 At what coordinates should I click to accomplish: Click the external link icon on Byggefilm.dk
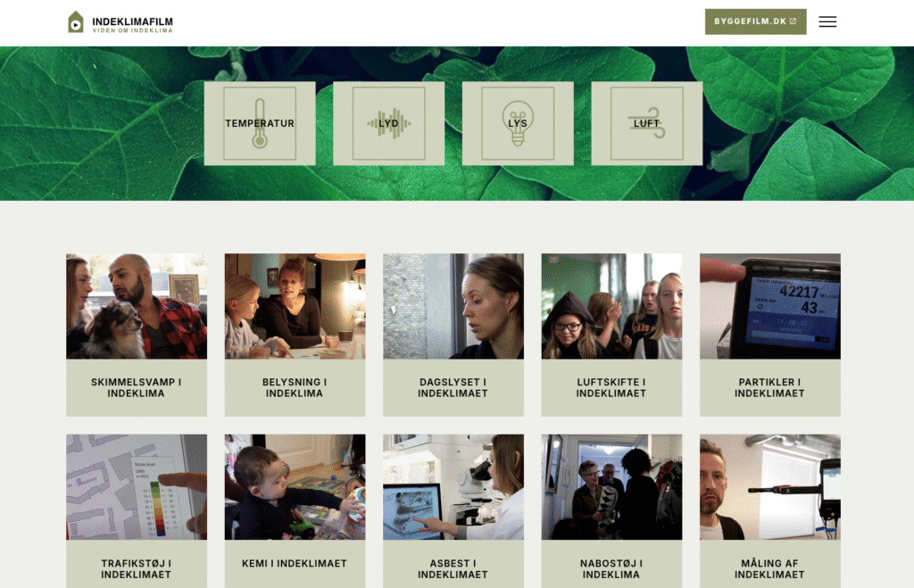coord(793,21)
